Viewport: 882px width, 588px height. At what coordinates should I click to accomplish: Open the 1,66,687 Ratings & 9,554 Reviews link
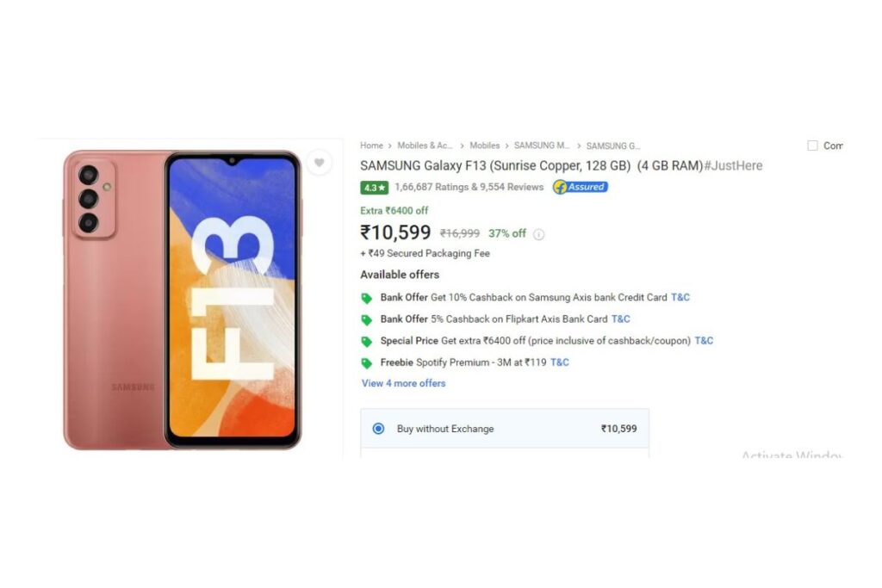(469, 187)
